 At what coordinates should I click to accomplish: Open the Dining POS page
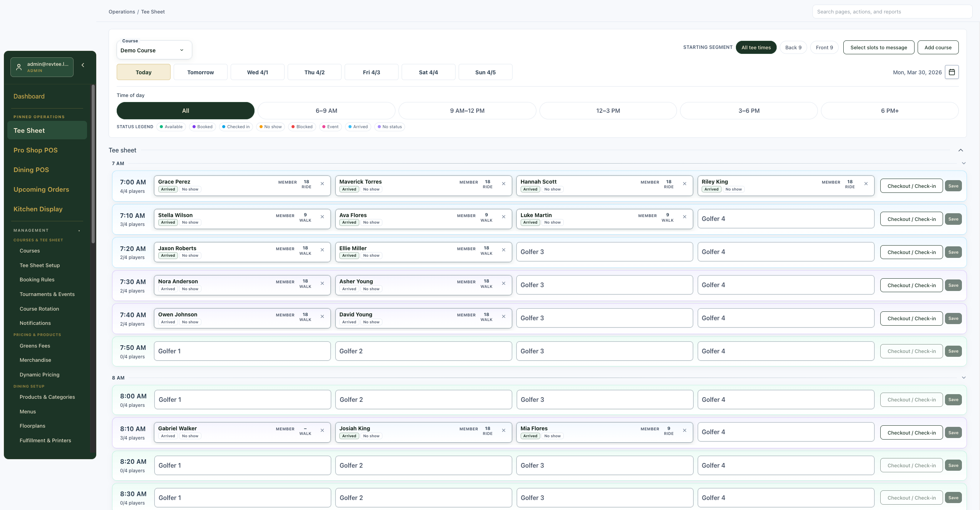point(31,169)
